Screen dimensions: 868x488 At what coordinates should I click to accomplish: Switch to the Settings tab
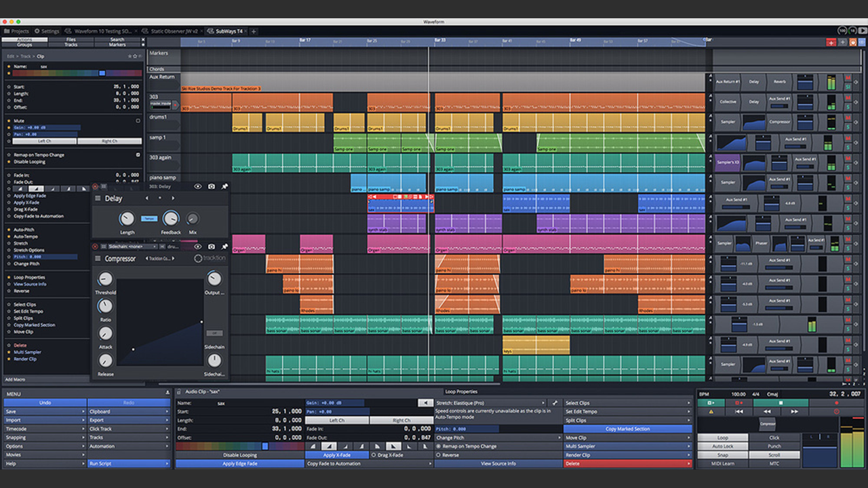point(47,31)
